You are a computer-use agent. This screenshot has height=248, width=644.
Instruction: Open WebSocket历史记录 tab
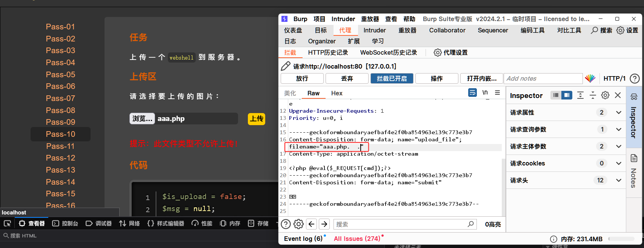389,52
